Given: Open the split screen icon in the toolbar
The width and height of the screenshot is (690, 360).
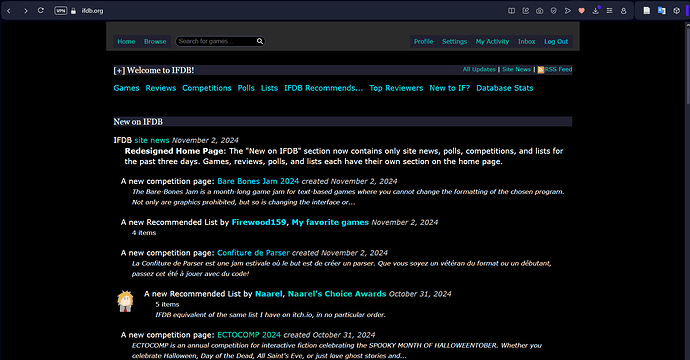Looking at the screenshot, I should (x=511, y=11).
